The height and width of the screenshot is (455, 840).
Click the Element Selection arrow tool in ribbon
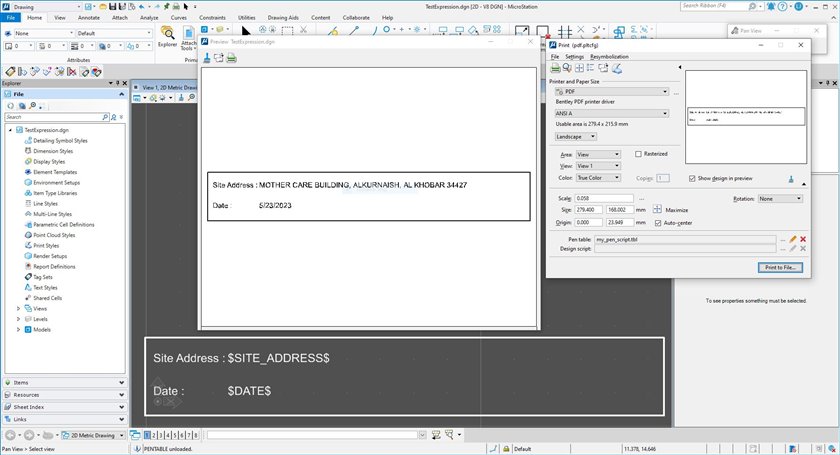(x=246, y=31)
